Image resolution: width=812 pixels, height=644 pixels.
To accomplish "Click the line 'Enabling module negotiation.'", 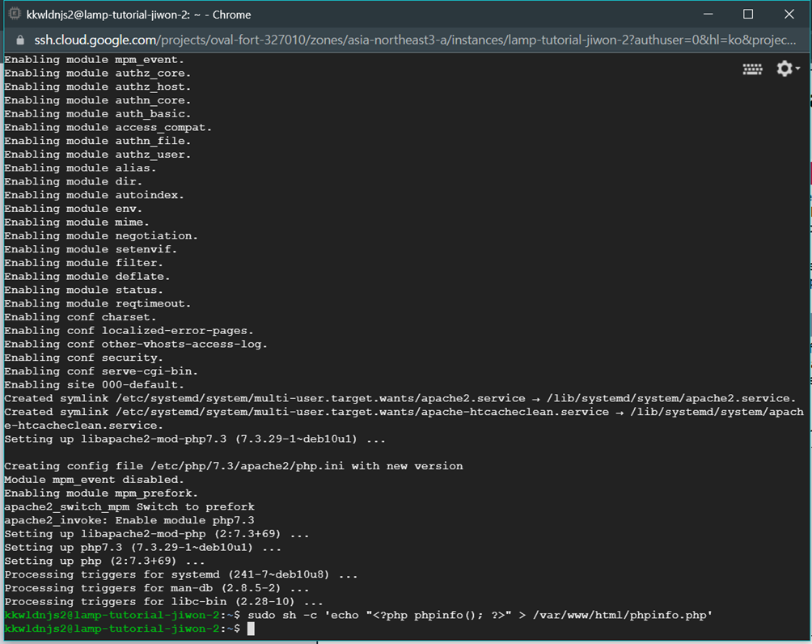I will (101, 235).
